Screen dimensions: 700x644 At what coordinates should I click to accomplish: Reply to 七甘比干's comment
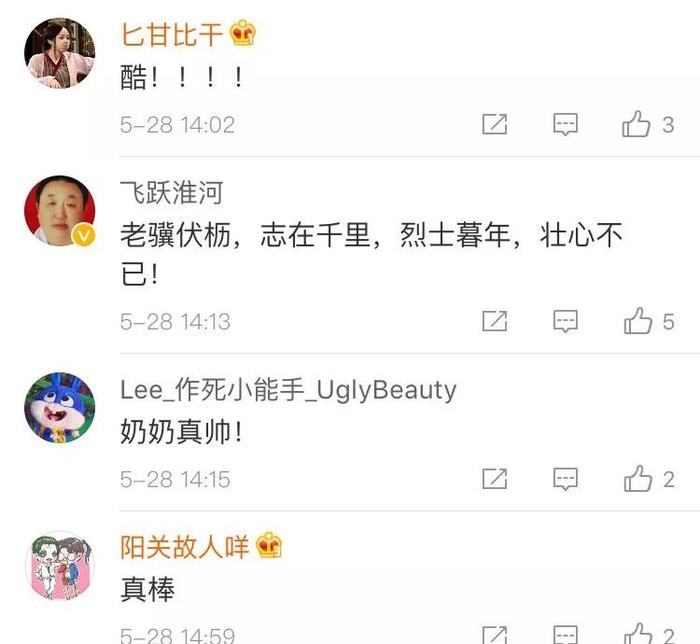click(x=566, y=124)
